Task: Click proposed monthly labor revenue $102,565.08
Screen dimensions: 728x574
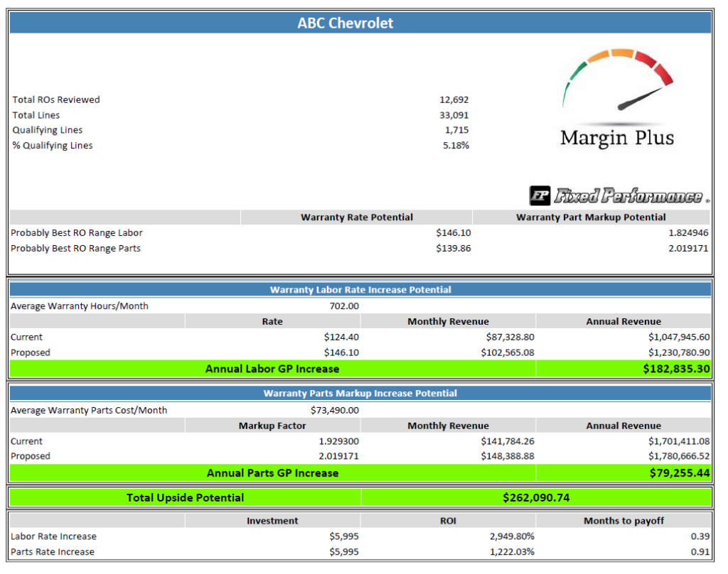Action: (x=508, y=352)
